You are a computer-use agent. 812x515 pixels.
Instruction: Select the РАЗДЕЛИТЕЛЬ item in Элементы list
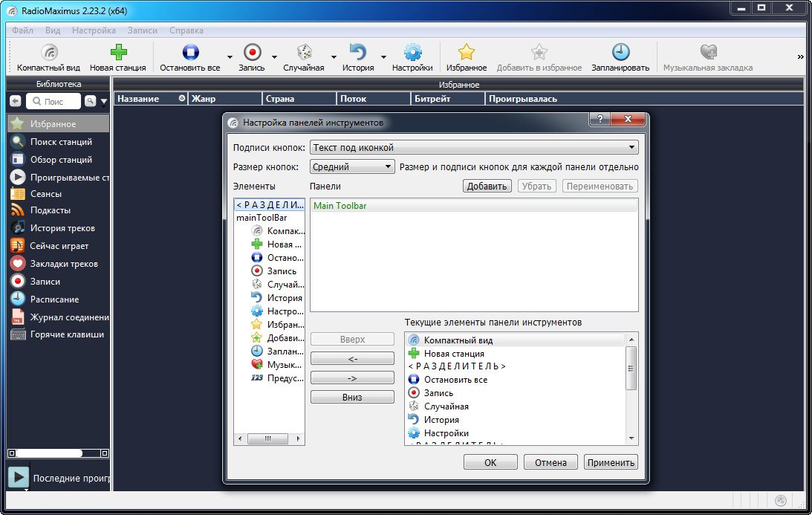coord(269,204)
